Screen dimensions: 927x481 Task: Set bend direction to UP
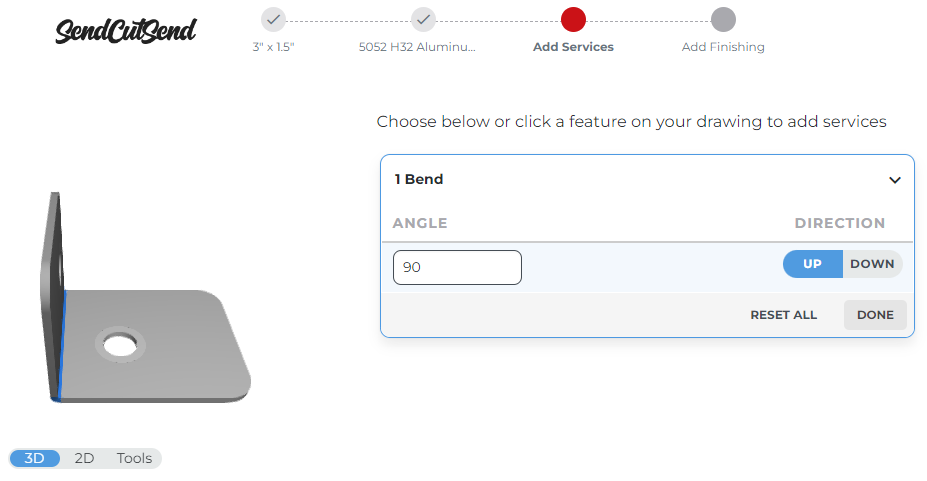click(x=812, y=264)
